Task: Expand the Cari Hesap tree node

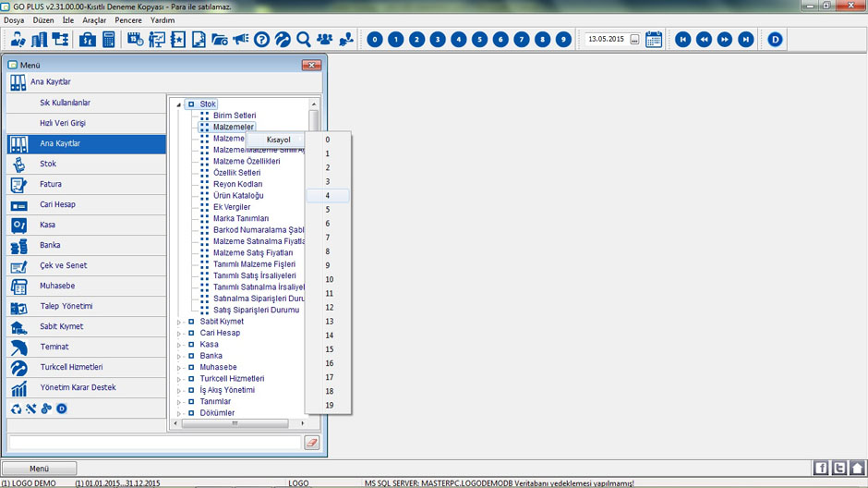Action: click(x=179, y=334)
